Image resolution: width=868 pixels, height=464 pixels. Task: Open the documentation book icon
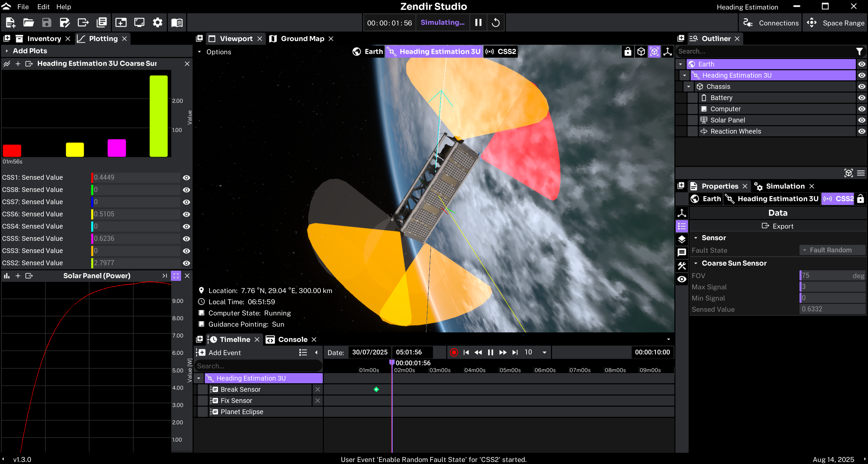[177, 22]
